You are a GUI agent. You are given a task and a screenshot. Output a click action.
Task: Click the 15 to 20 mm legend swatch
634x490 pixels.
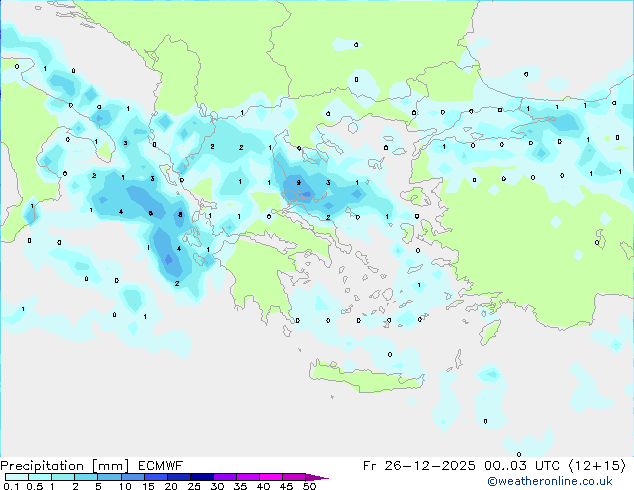pyautogui.click(x=156, y=477)
